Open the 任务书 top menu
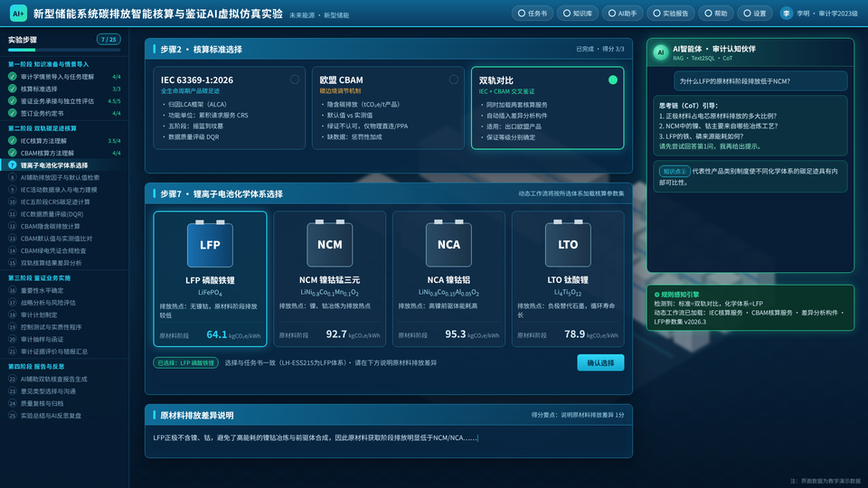This screenshot has height=488, width=868. [532, 14]
